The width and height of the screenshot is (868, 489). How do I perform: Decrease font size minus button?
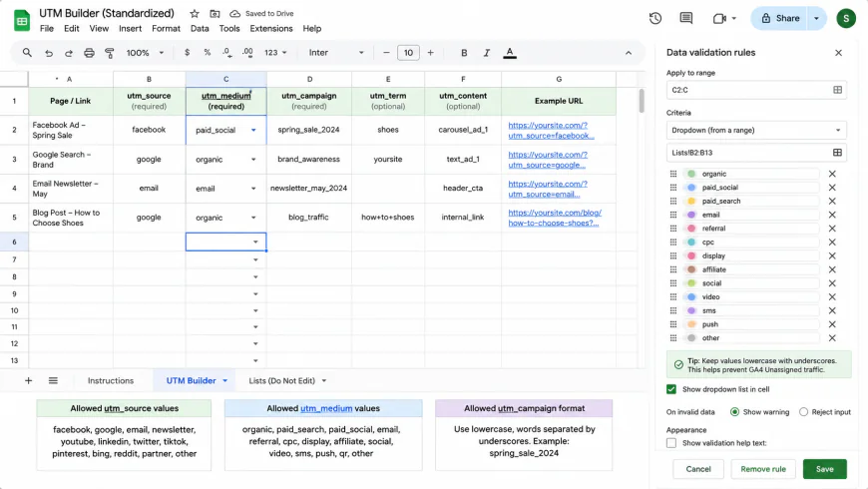(386, 53)
